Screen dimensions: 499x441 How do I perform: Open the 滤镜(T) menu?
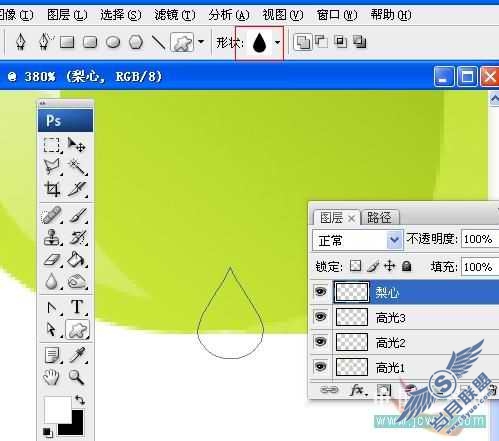[x=175, y=15]
